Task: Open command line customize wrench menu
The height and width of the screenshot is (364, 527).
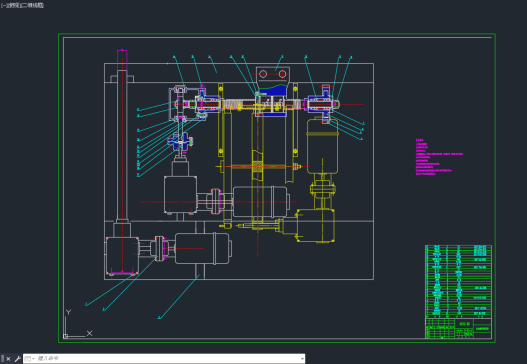Action: pos(17,359)
